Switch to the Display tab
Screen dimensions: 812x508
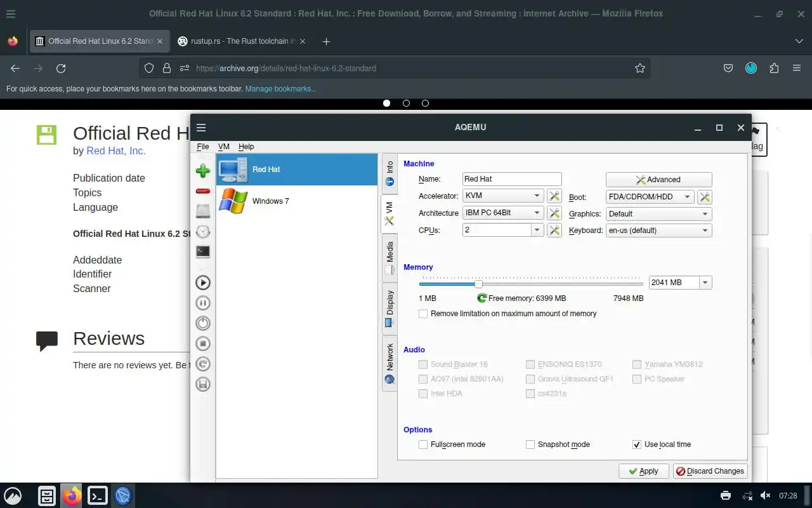point(389,309)
